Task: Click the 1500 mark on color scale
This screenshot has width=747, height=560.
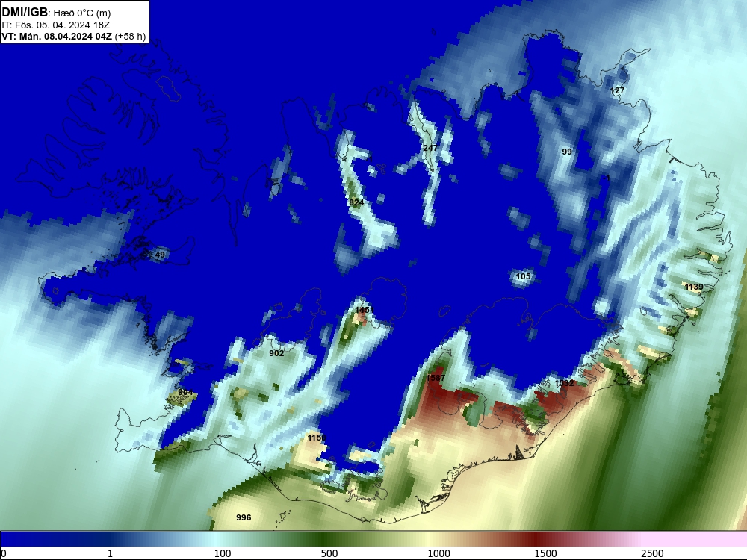Action: pos(545,553)
